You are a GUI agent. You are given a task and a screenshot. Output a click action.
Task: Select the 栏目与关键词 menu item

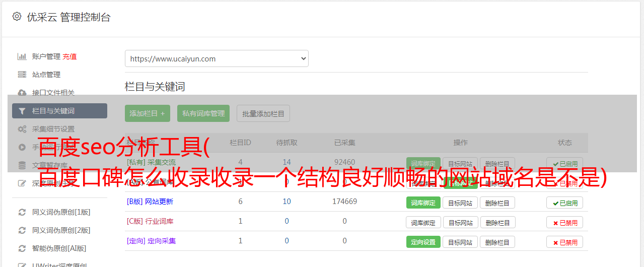(59, 111)
